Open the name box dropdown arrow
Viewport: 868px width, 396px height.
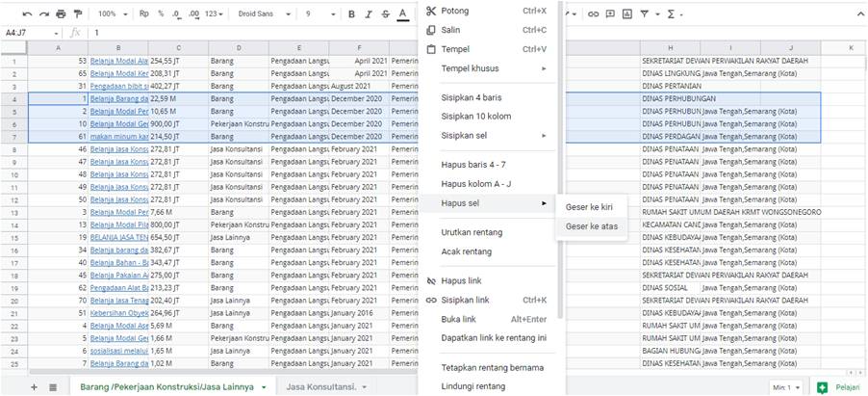57,34
